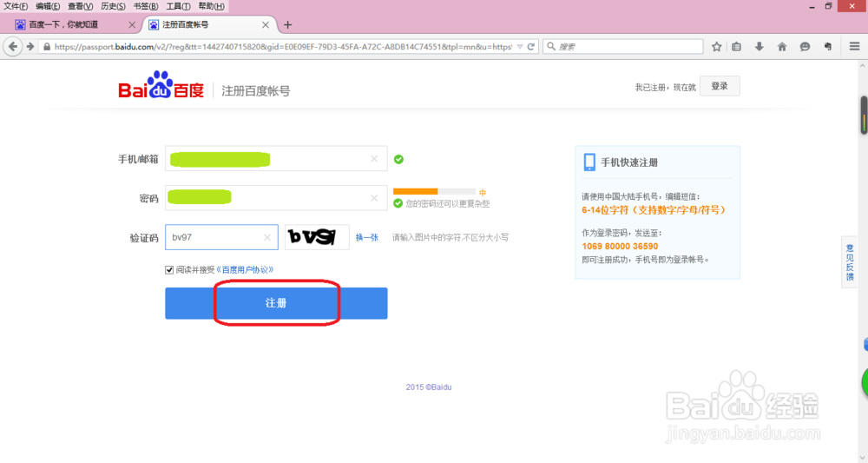Viewport: 868px width, 463px height.
Task: Bookmark this page with star icon
Action: [716, 47]
